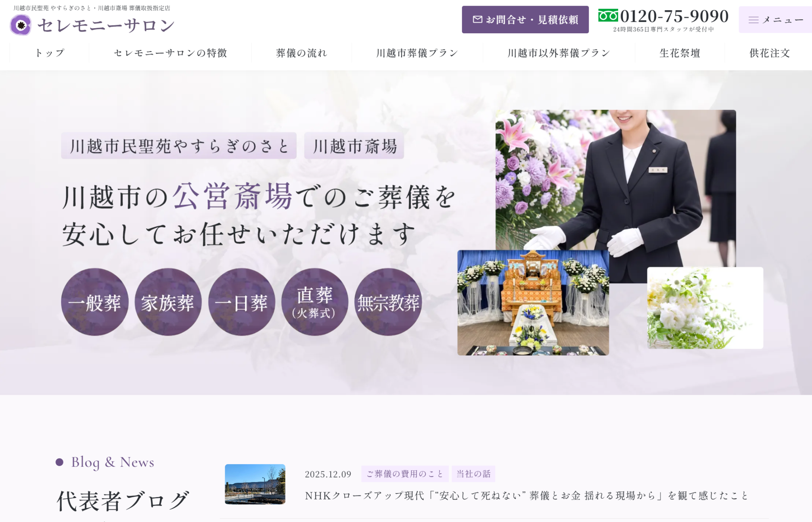Image resolution: width=812 pixels, height=522 pixels.
Task: Click the ご葬儀の費用のこと category tag
Action: point(404,474)
